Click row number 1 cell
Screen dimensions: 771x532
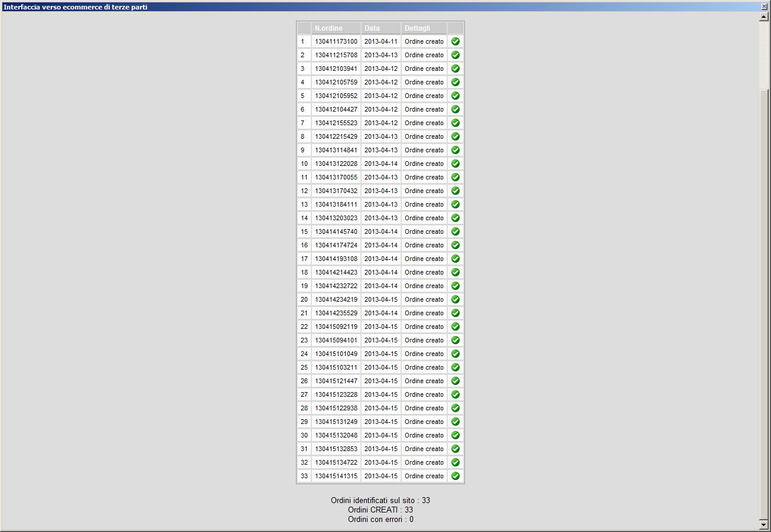pyautogui.click(x=304, y=41)
